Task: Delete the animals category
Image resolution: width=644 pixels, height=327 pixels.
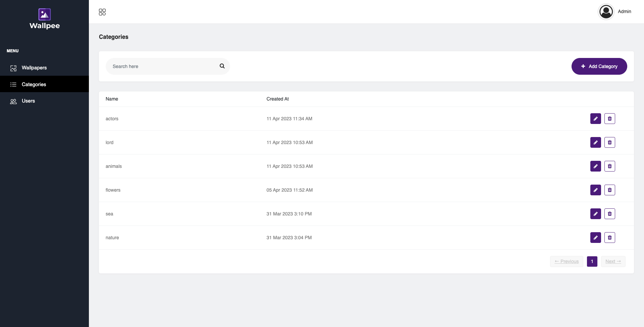Action: click(x=609, y=166)
